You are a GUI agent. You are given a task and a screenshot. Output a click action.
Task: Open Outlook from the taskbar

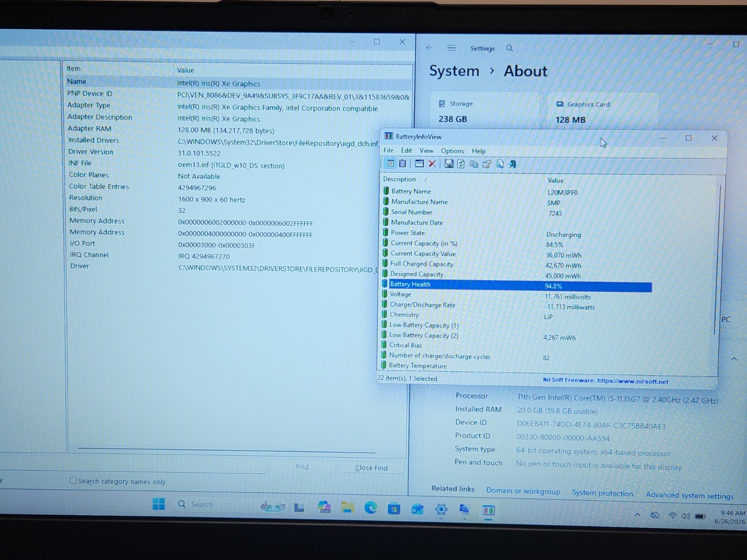[x=417, y=509]
